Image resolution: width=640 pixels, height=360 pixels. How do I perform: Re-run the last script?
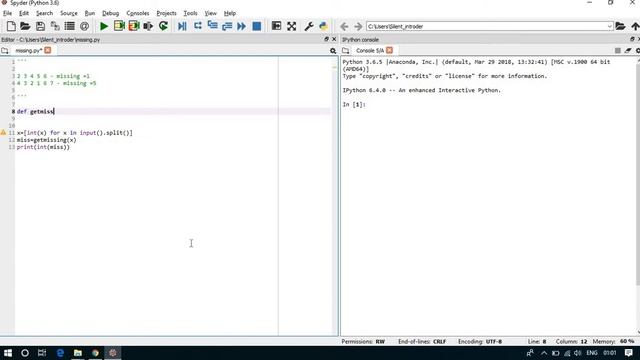click(x=163, y=26)
